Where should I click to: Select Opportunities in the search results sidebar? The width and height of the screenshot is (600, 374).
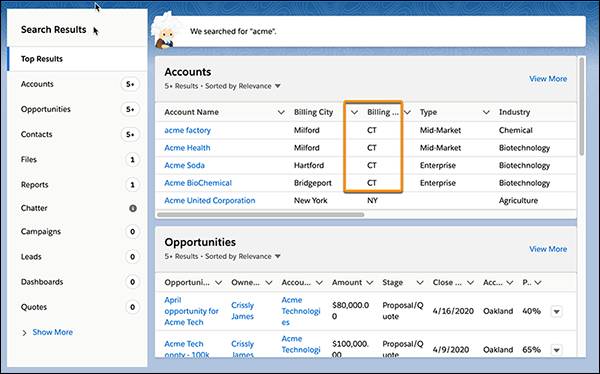46,109
